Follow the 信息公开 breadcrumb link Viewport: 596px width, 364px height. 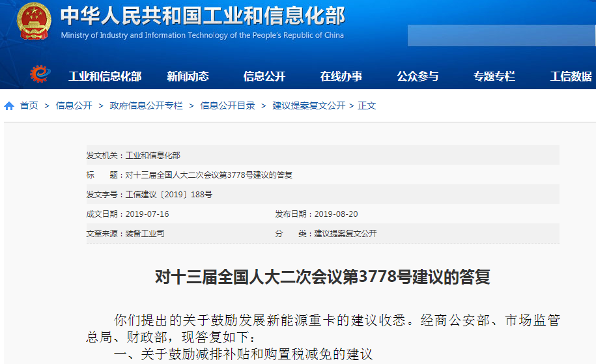pyautogui.click(x=74, y=105)
